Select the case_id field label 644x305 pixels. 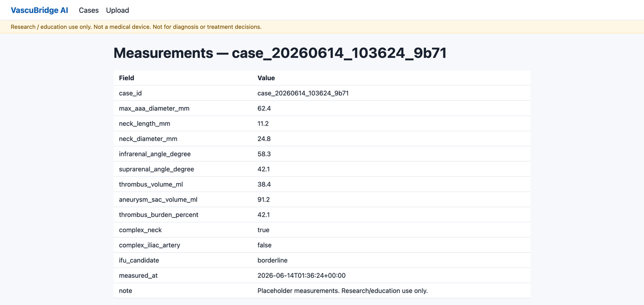(130, 93)
